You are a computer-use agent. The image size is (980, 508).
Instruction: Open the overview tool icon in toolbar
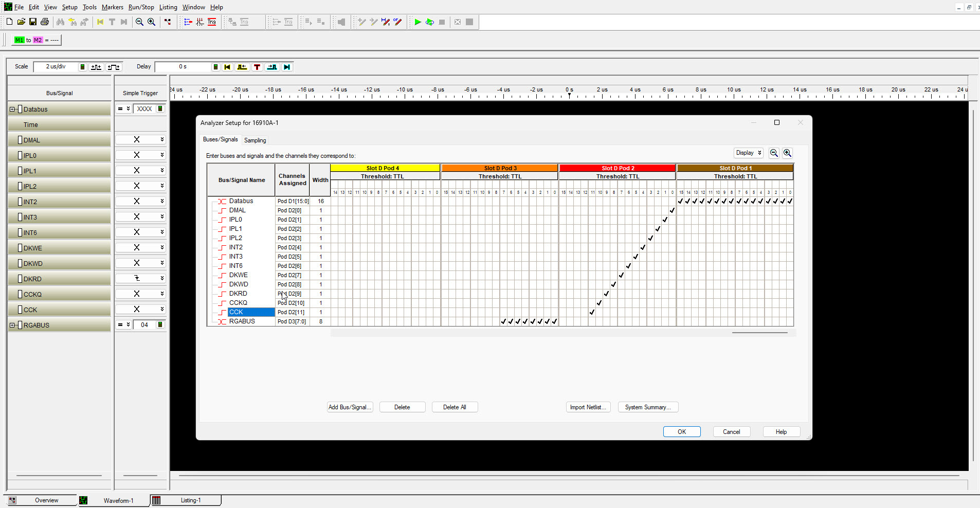tap(168, 22)
